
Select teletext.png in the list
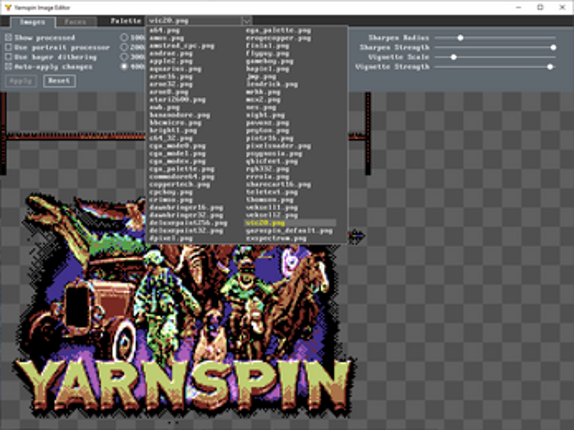click(x=272, y=192)
